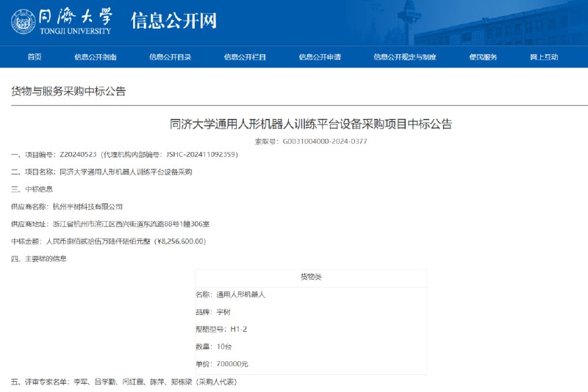The height and width of the screenshot is (392, 588).
Task: Open the 首页 menu item
Action: pos(35,57)
